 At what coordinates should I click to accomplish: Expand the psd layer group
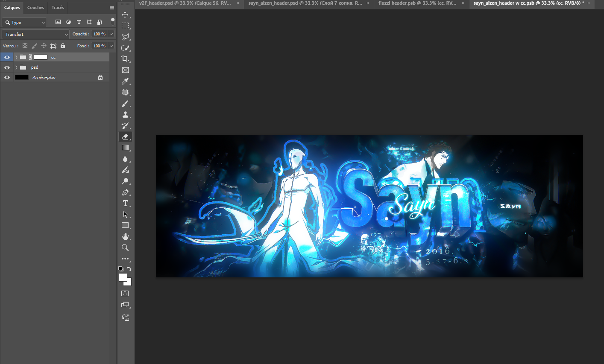[16, 67]
